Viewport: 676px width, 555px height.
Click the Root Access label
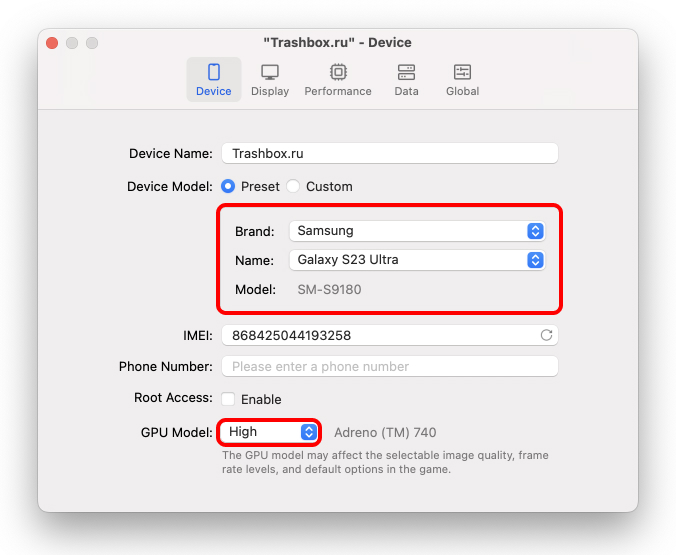coord(173,398)
